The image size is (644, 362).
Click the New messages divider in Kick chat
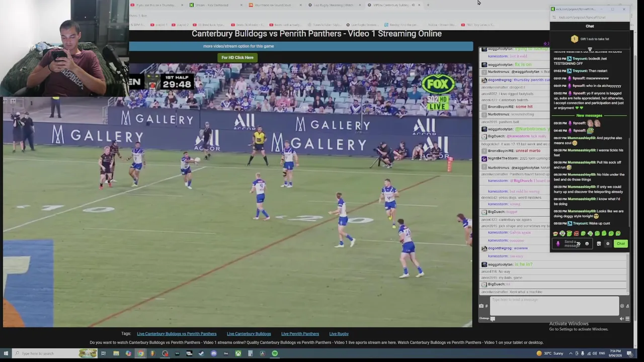coord(589,116)
